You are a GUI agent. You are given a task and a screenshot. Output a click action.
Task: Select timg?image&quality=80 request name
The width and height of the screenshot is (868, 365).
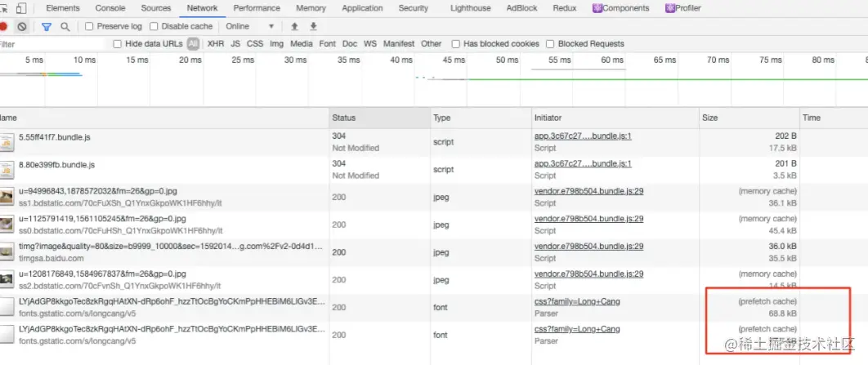pyautogui.click(x=172, y=246)
